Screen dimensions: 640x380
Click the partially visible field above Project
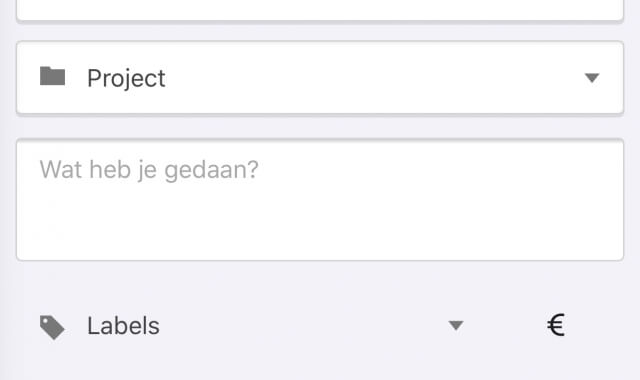pyautogui.click(x=320, y=10)
